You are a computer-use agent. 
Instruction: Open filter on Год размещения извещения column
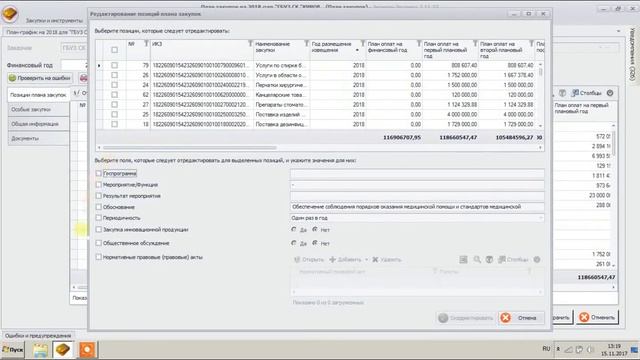coord(362,43)
